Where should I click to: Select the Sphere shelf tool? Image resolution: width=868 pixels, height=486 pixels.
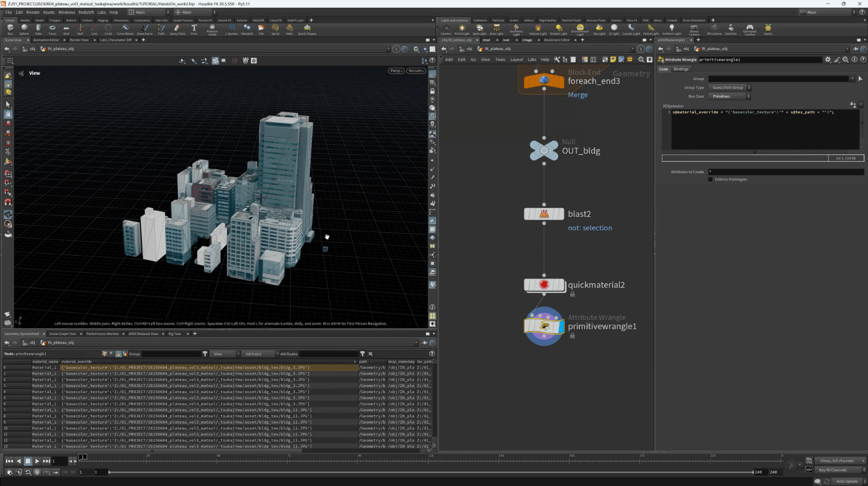24,29
